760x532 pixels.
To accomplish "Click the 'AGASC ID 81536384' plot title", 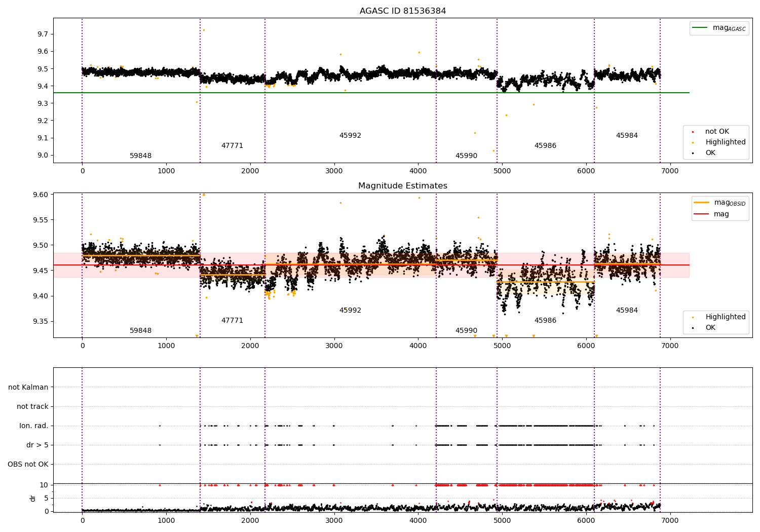I will click(403, 11).
